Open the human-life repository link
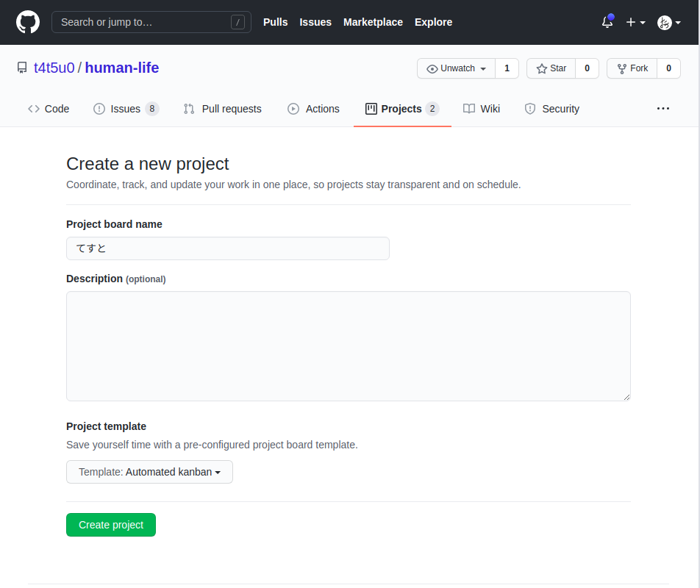Screen dimensions: 700x588 coord(122,68)
